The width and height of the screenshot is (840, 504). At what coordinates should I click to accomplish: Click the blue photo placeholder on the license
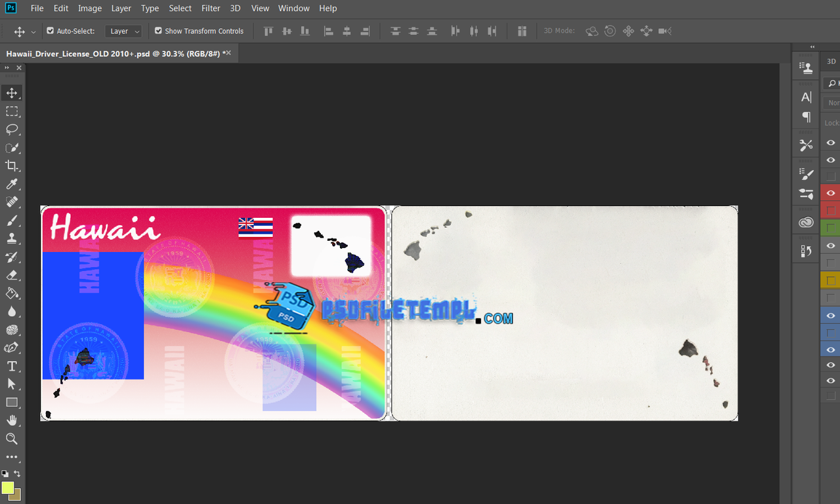click(93, 316)
